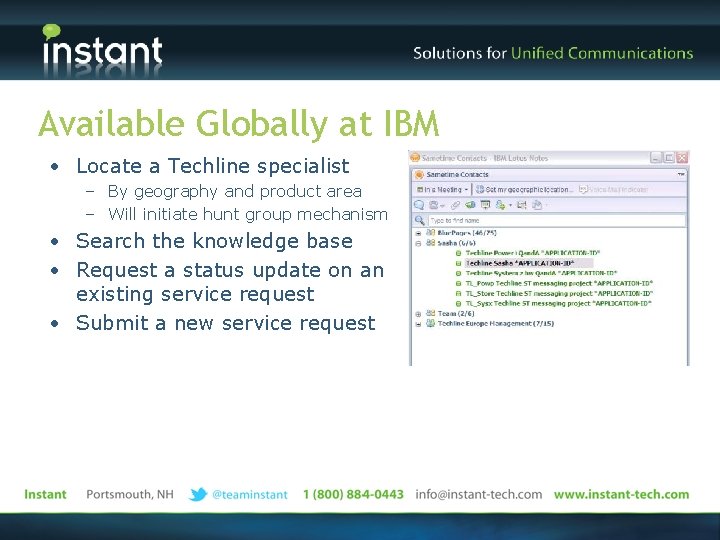This screenshot has width=720, height=540.
Task: Click 'Request a status update' bullet text
Action: pos(230,282)
